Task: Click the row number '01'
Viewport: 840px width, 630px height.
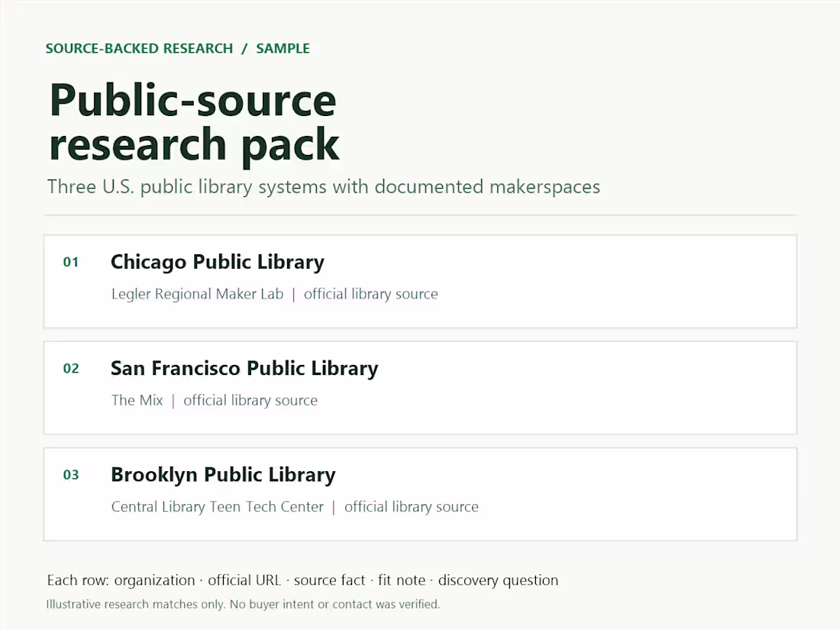Action: [x=71, y=262]
